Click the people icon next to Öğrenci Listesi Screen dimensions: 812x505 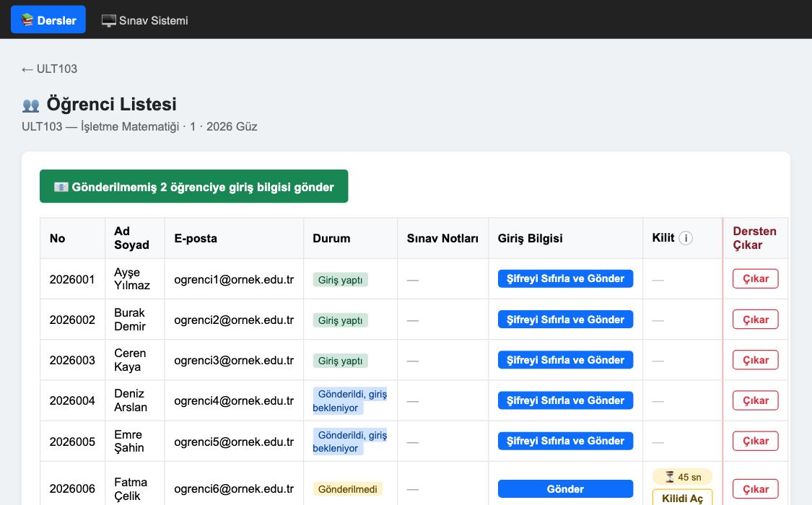click(x=31, y=105)
